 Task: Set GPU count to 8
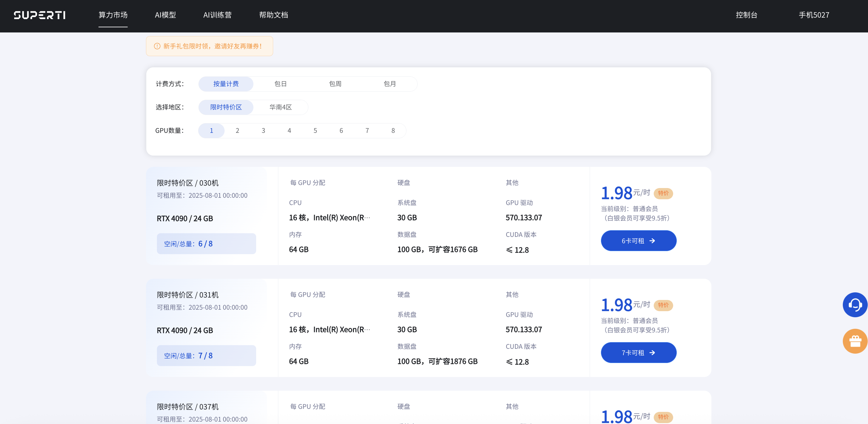[393, 131]
